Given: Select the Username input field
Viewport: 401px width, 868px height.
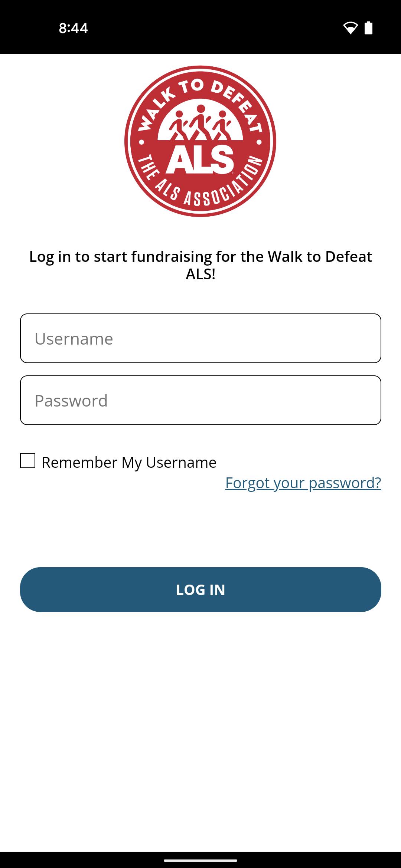Looking at the screenshot, I should tap(200, 338).
